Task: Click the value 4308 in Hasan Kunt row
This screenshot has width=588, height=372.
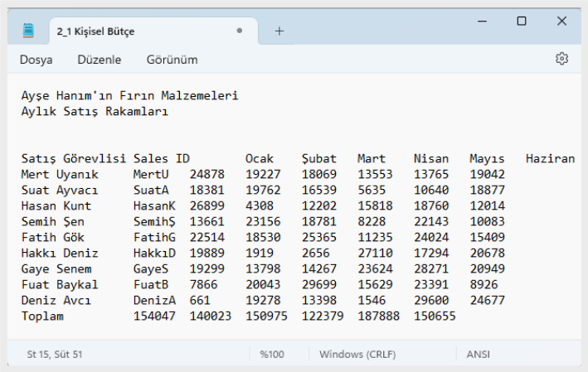Action: click(259, 205)
